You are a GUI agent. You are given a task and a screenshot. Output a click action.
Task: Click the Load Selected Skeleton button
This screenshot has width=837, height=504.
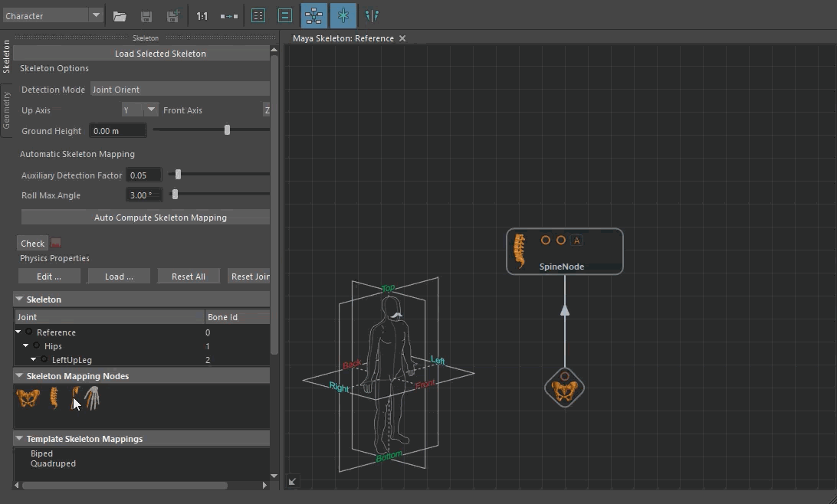160,54
